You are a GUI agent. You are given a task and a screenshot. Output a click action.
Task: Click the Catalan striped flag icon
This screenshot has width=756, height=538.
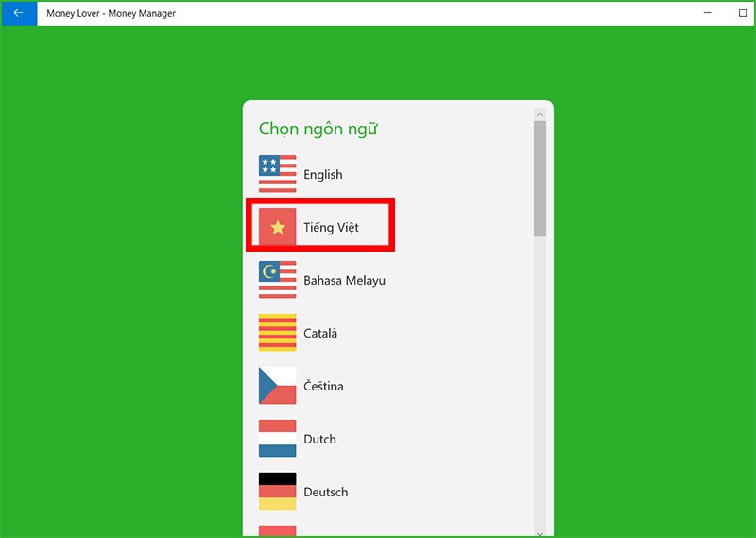[x=277, y=333]
